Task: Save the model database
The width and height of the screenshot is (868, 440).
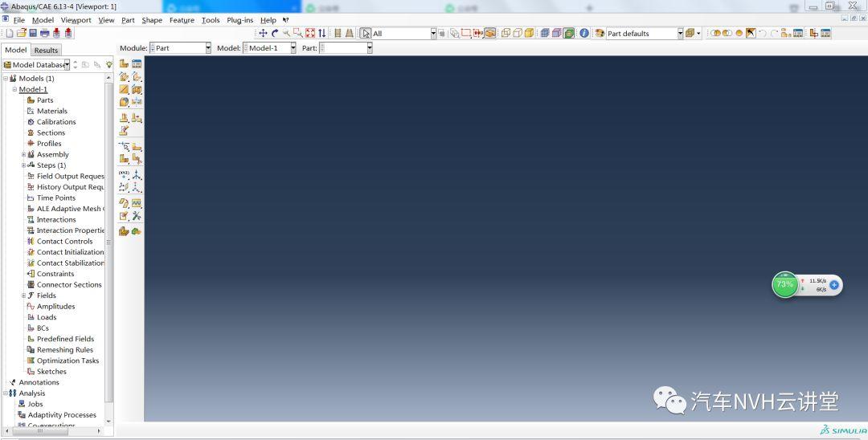Action: [33, 33]
